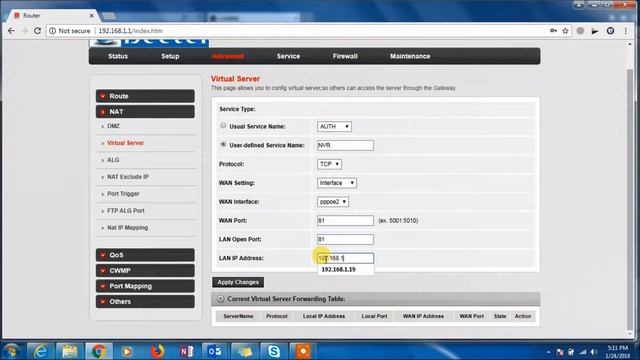This screenshot has width=640, height=360.
Task: Open the Setup top menu
Action: (170, 56)
